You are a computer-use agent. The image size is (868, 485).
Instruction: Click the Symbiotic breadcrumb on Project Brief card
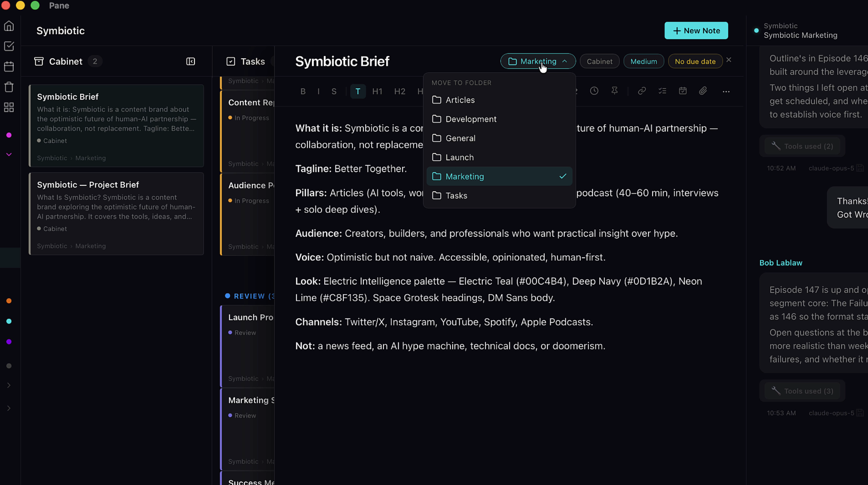[x=52, y=246]
